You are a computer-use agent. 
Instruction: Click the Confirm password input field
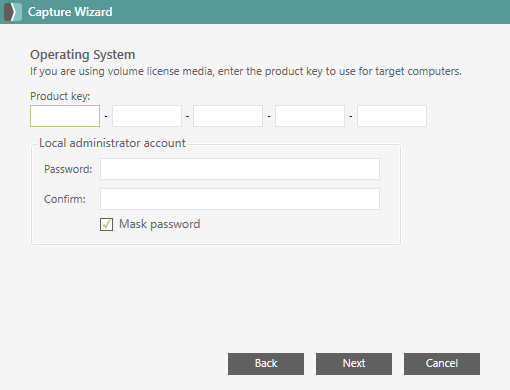pos(240,199)
